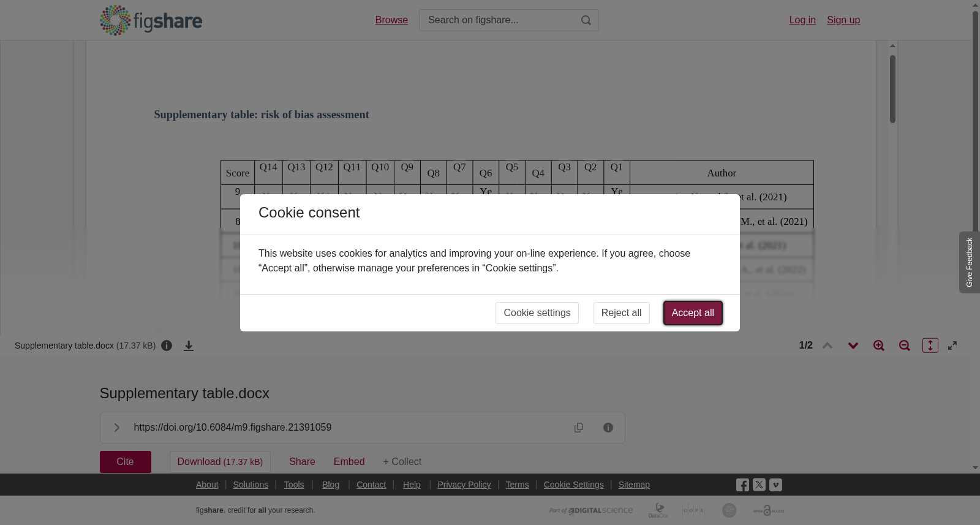Screen dimensions: 980x525
Task: Open the Share option
Action: pyautogui.click(x=302, y=462)
